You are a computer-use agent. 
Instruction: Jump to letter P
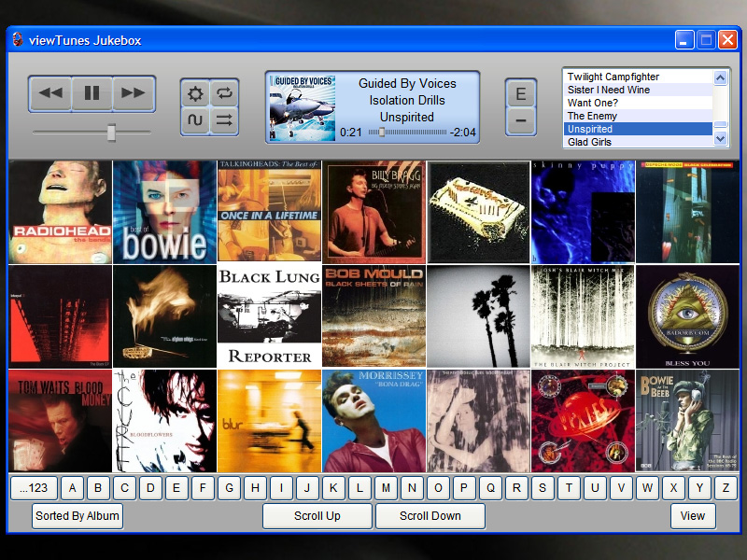coord(464,487)
